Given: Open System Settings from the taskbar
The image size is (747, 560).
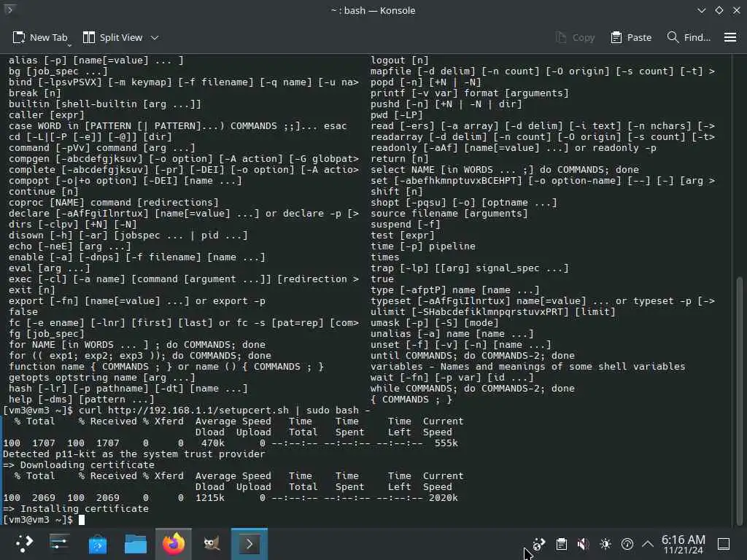Looking at the screenshot, I should pos(60,544).
